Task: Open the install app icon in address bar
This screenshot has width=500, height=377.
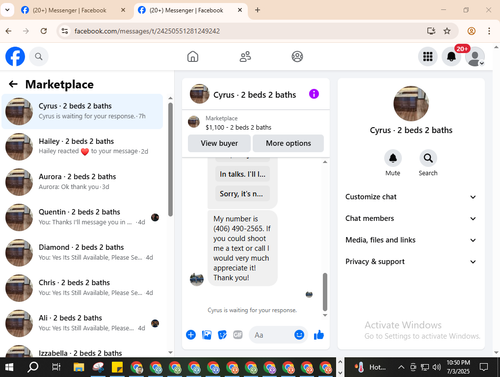Action: (431, 31)
